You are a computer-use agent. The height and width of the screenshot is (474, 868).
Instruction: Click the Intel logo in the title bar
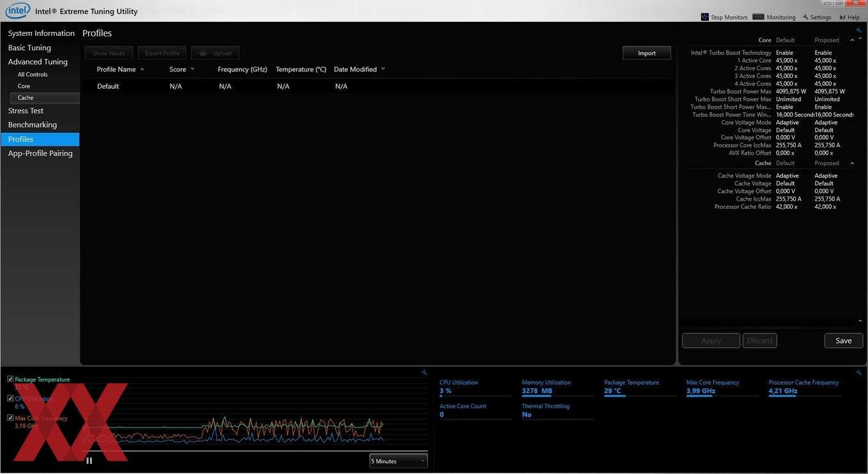tap(18, 11)
